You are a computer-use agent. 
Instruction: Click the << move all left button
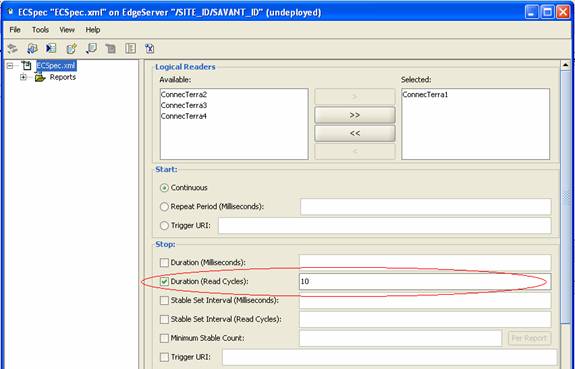355,134
